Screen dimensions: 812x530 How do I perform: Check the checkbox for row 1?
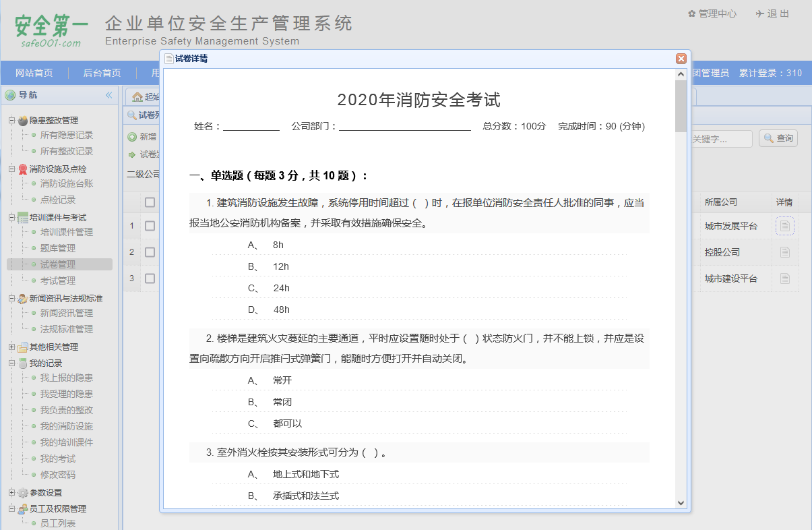150,226
